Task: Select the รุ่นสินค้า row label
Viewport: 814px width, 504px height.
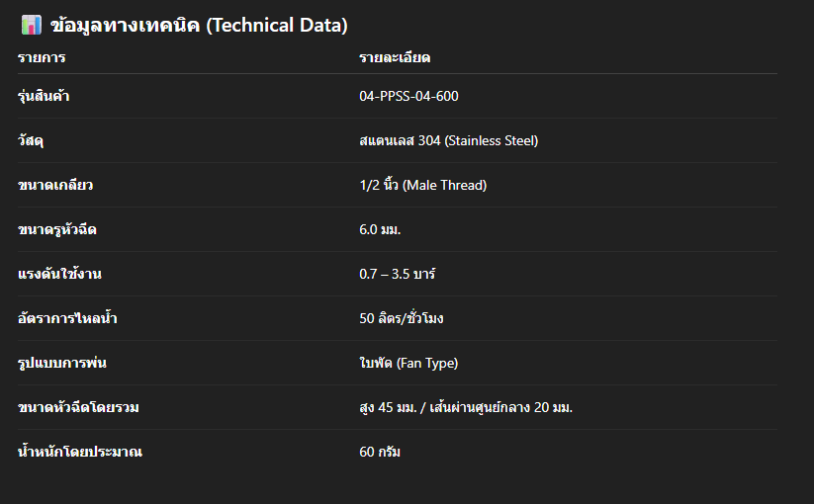Action: [x=44, y=96]
